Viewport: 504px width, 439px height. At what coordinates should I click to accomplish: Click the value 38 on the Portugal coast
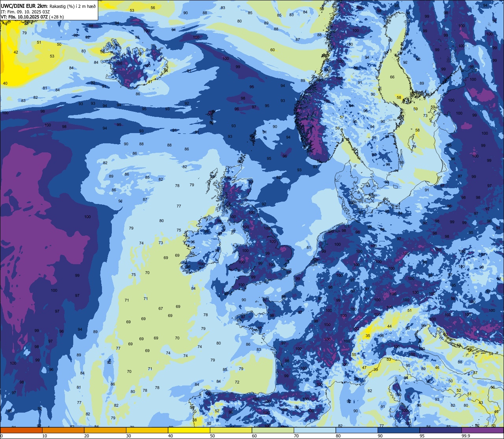[x=195, y=420]
